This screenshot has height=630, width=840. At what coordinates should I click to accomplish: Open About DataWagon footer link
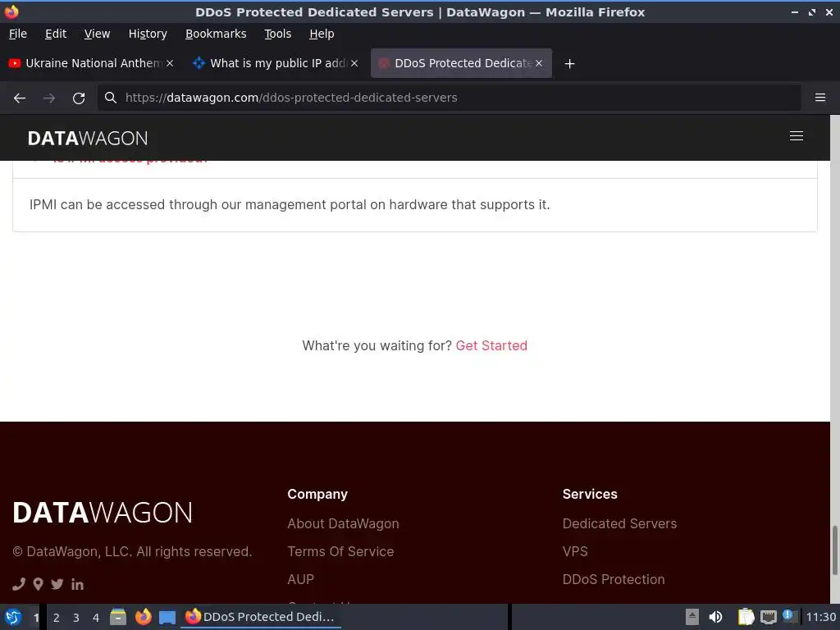tap(343, 523)
